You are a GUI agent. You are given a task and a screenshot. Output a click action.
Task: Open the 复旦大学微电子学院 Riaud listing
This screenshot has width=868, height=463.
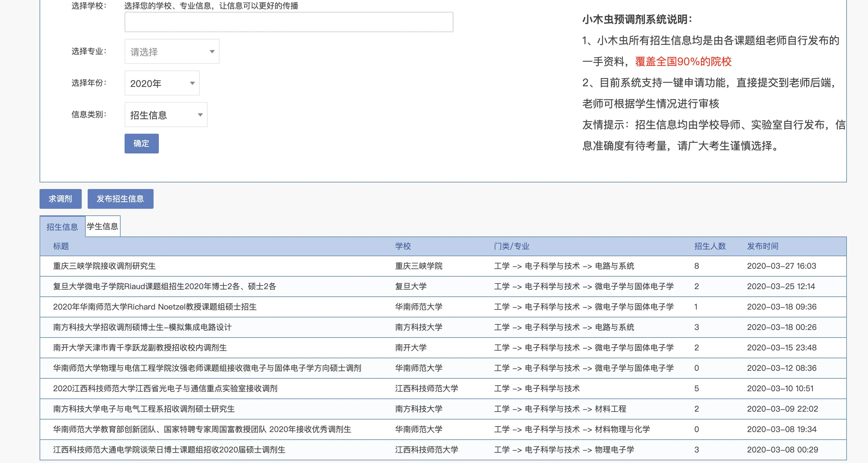click(164, 286)
